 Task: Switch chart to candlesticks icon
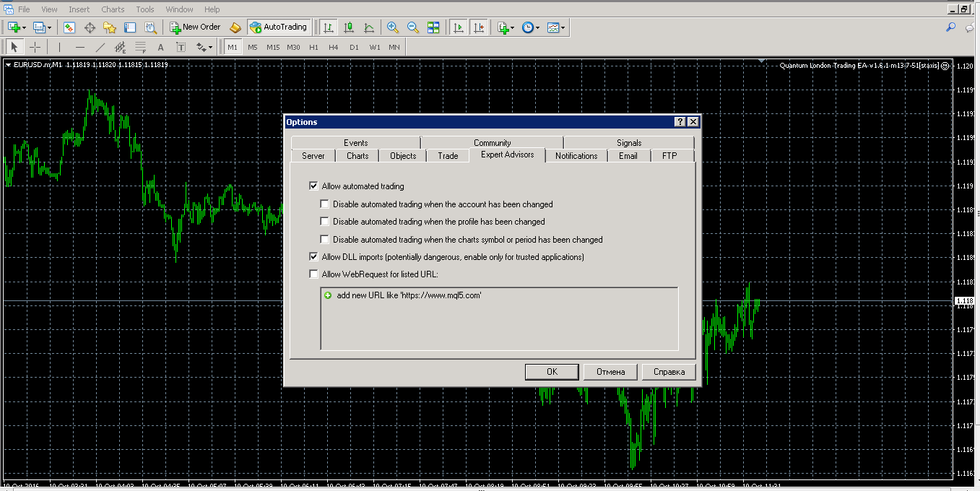[x=349, y=27]
